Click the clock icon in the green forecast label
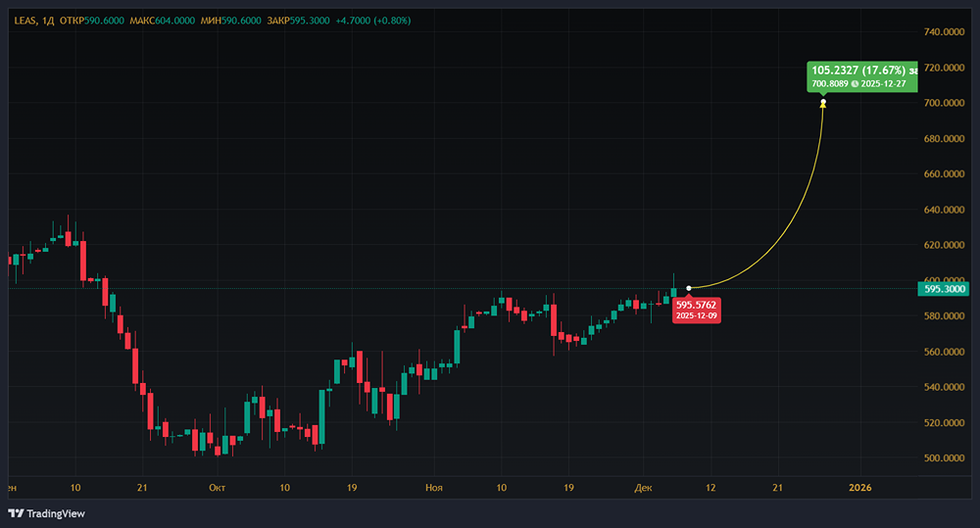The height and width of the screenshot is (528, 980). 852,84
